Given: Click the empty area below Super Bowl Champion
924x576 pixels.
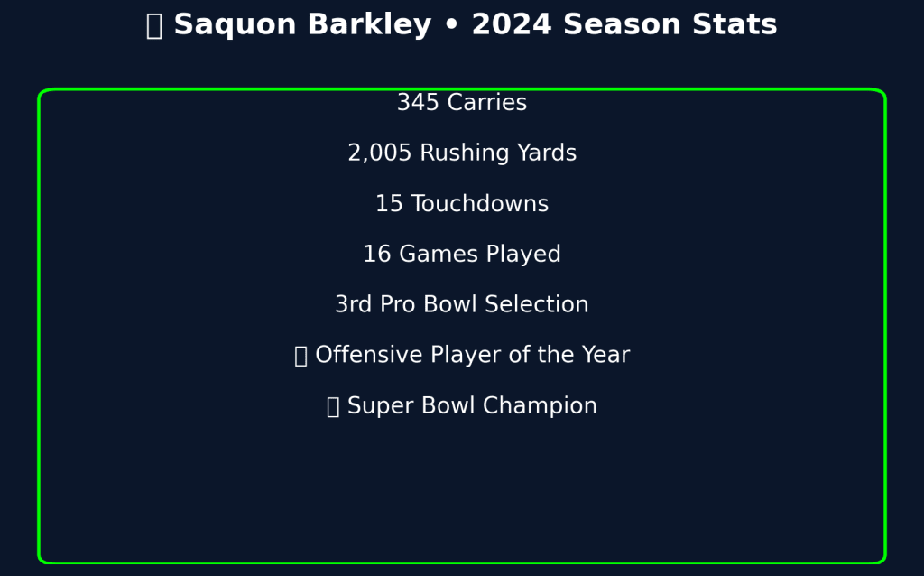Looking at the screenshot, I should pyautogui.click(x=462, y=489).
